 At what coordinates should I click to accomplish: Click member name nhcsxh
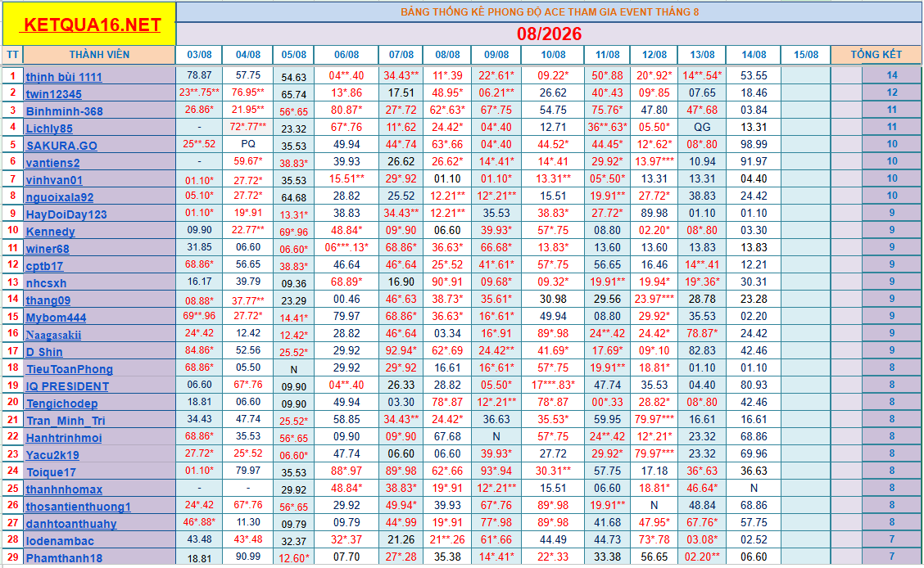pyautogui.click(x=46, y=283)
